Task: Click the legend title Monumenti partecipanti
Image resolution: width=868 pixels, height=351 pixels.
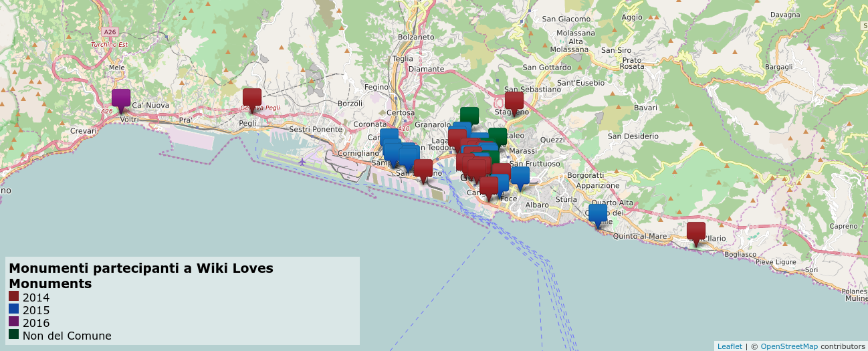Action: (141, 275)
